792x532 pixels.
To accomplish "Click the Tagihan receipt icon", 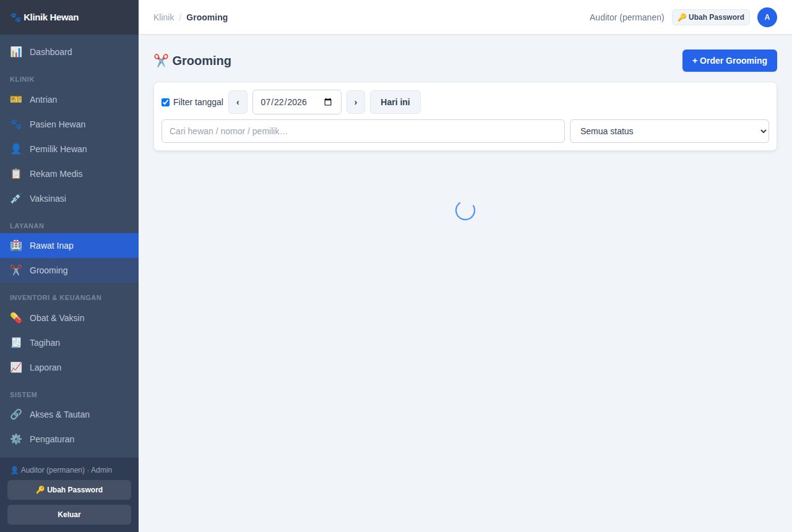I will pyautogui.click(x=16, y=343).
